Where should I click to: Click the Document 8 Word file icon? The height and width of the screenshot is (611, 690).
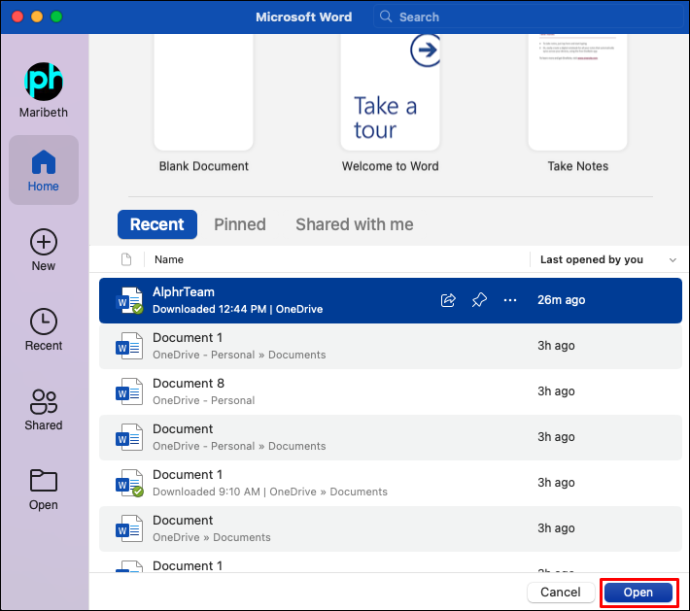tap(129, 391)
